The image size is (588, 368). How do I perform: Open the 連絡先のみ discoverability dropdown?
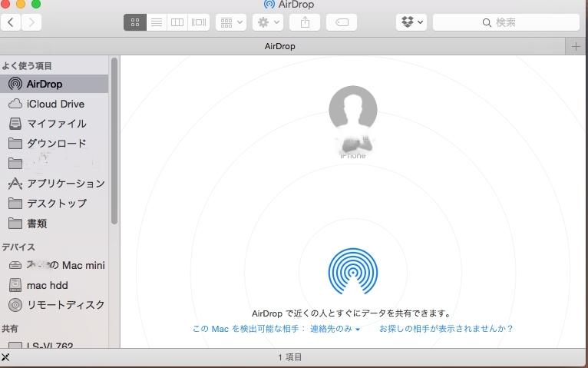click(335, 329)
